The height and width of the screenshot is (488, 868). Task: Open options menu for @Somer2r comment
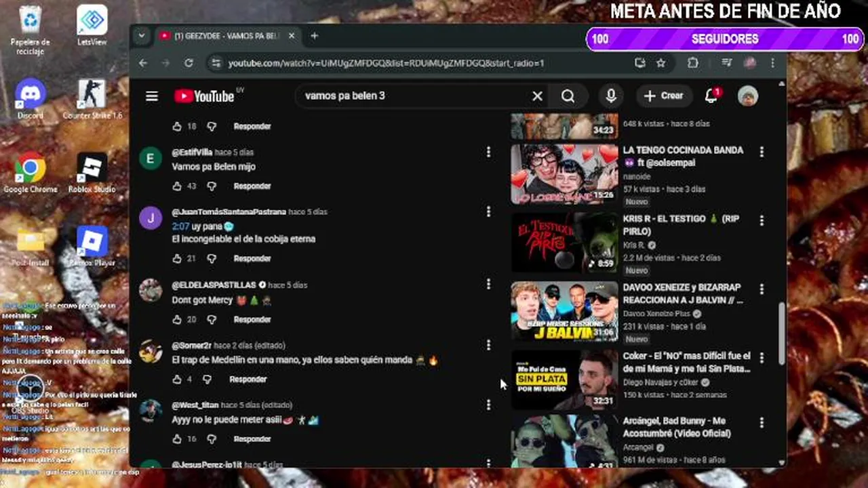click(x=488, y=345)
